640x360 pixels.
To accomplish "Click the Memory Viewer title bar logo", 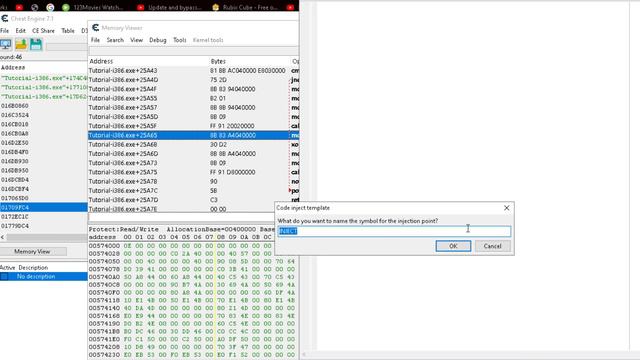I will 96,27.
